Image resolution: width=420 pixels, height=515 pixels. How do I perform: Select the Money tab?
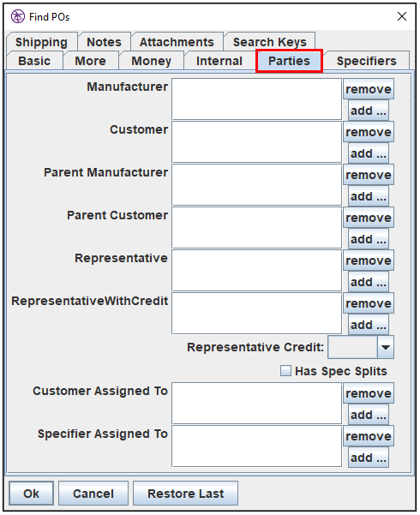point(151,61)
